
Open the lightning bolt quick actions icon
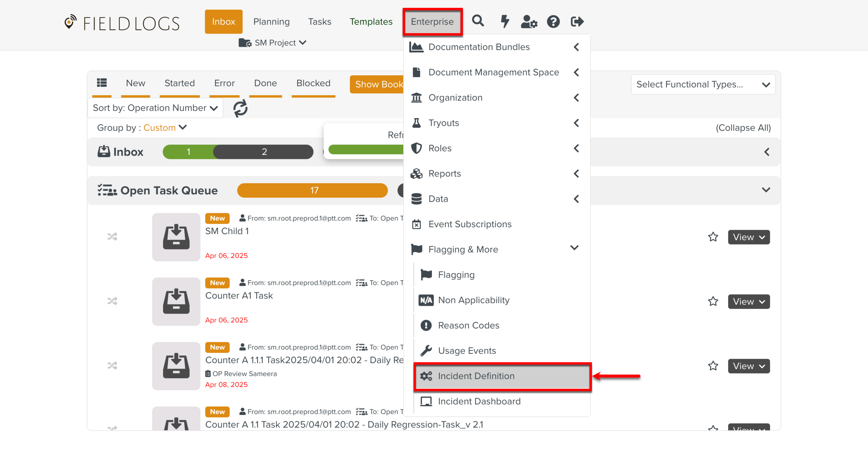coord(504,21)
